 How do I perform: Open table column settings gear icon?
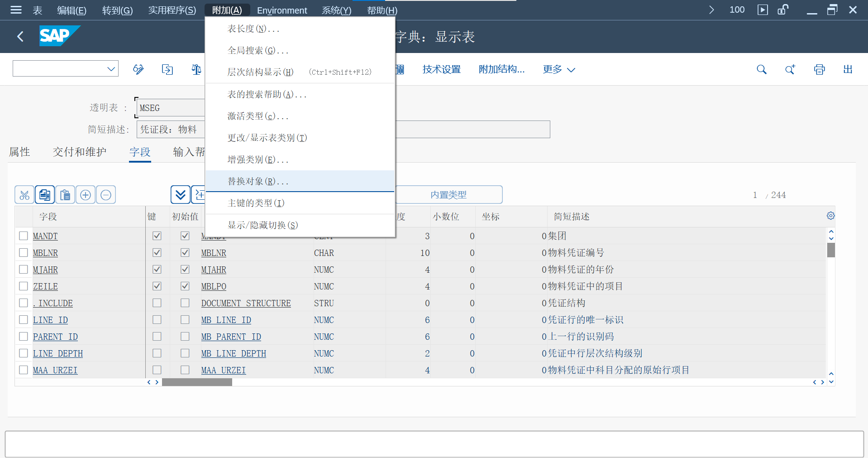830,216
